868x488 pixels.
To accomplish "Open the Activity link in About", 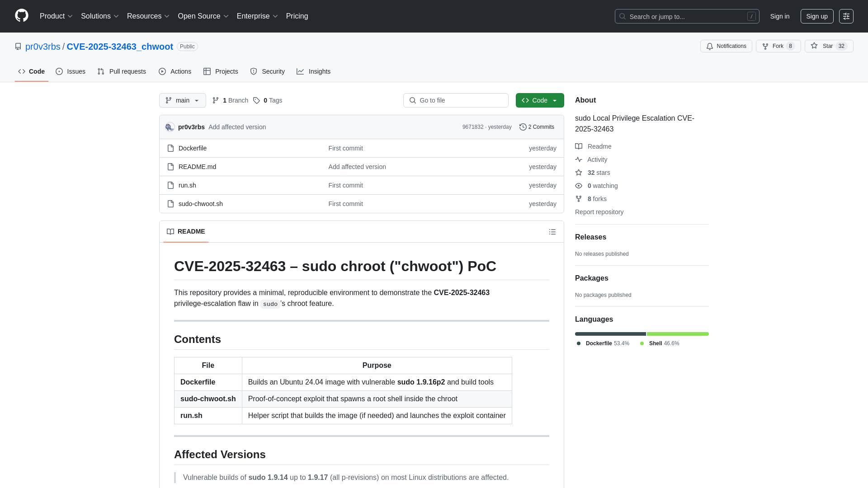I will [x=591, y=160].
